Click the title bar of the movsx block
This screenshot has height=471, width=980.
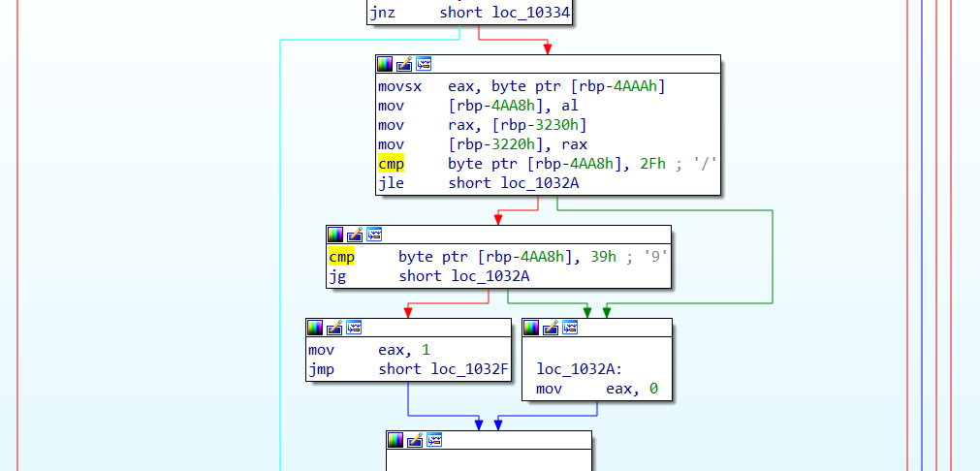coord(548,64)
